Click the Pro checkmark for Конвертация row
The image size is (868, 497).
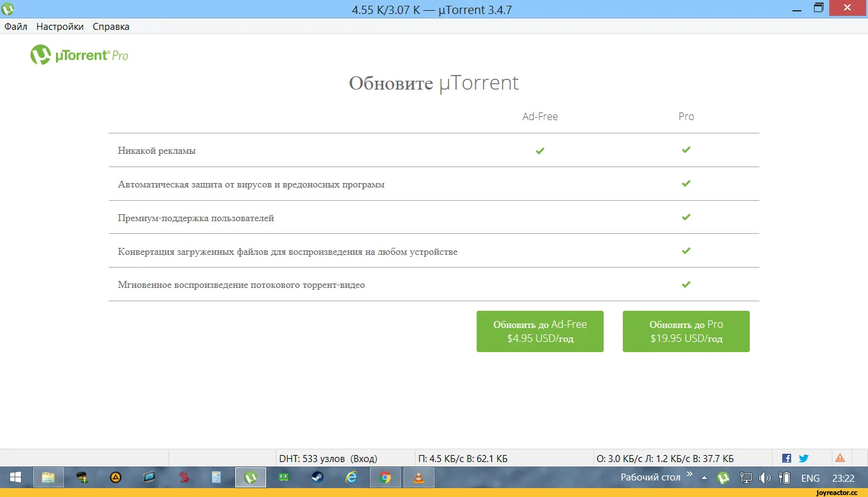coord(686,250)
